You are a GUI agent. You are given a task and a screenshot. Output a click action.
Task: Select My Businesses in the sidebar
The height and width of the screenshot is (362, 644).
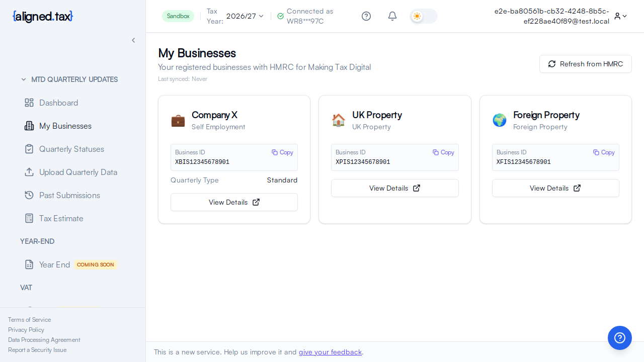coord(65,126)
